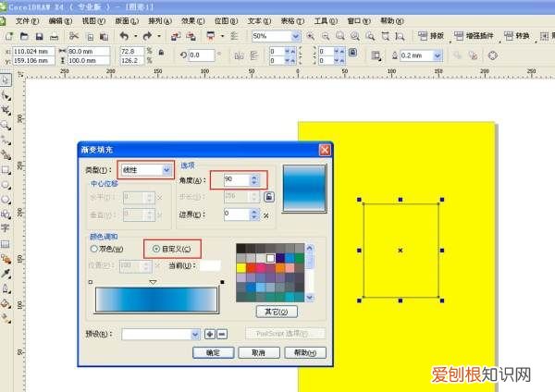The height and width of the screenshot is (392, 555).
Task: Click the Redo arrow icon
Action: (147, 36)
